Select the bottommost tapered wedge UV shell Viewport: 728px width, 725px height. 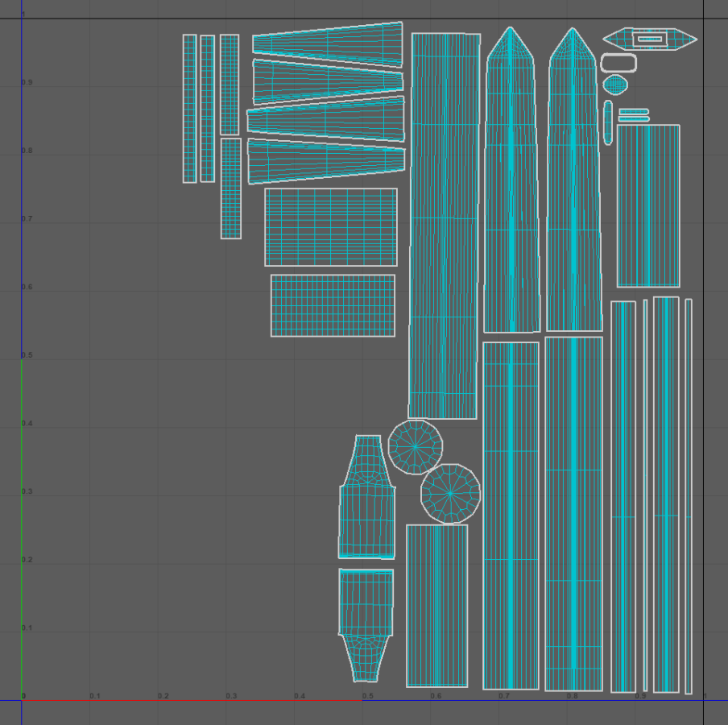326,161
